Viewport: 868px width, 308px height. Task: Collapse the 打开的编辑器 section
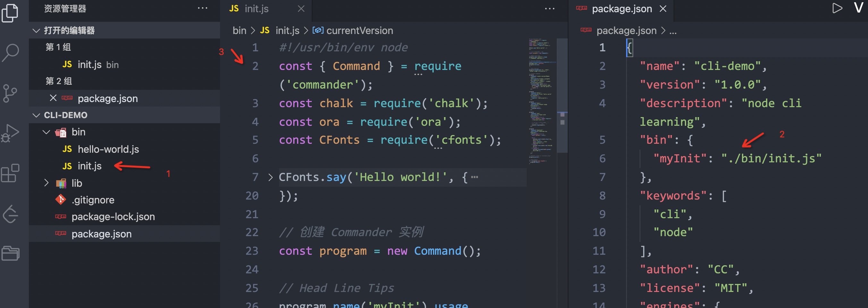(x=36, y=31)
